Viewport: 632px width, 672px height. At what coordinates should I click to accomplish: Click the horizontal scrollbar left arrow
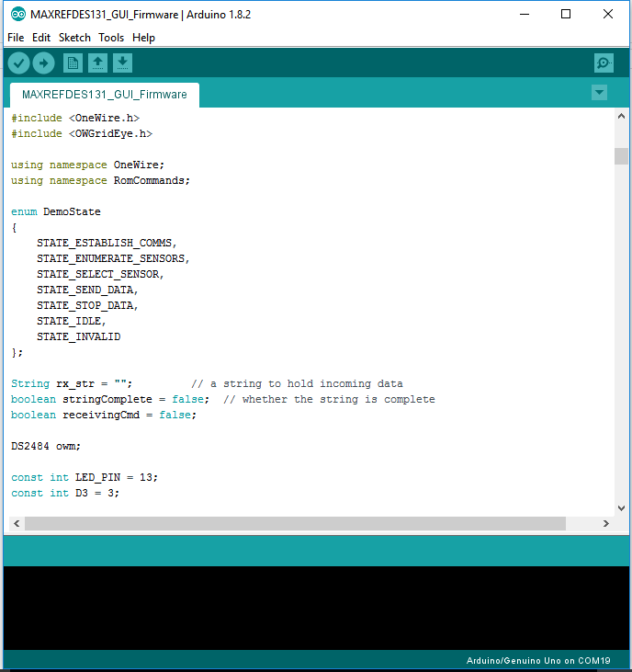pos(16,523)
